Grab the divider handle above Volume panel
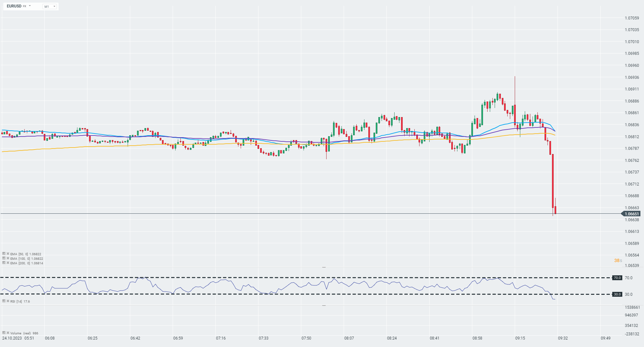This screenshot has width=644, height=347. [x=324, y=305]
